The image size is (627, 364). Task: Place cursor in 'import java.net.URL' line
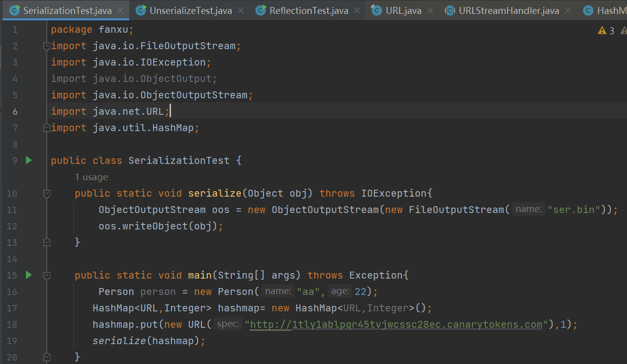(x=110, y=111)
